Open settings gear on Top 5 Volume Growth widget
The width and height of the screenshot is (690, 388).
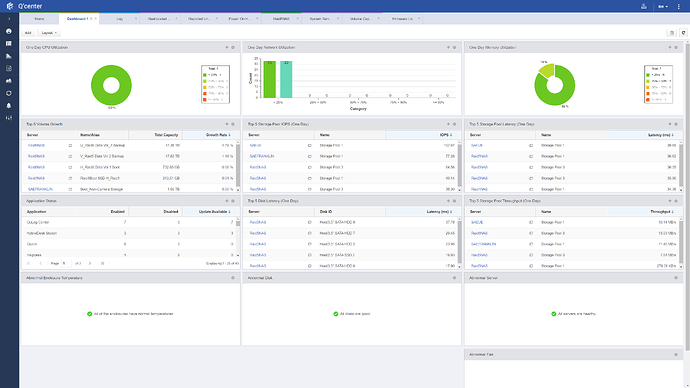pos(233,124)
